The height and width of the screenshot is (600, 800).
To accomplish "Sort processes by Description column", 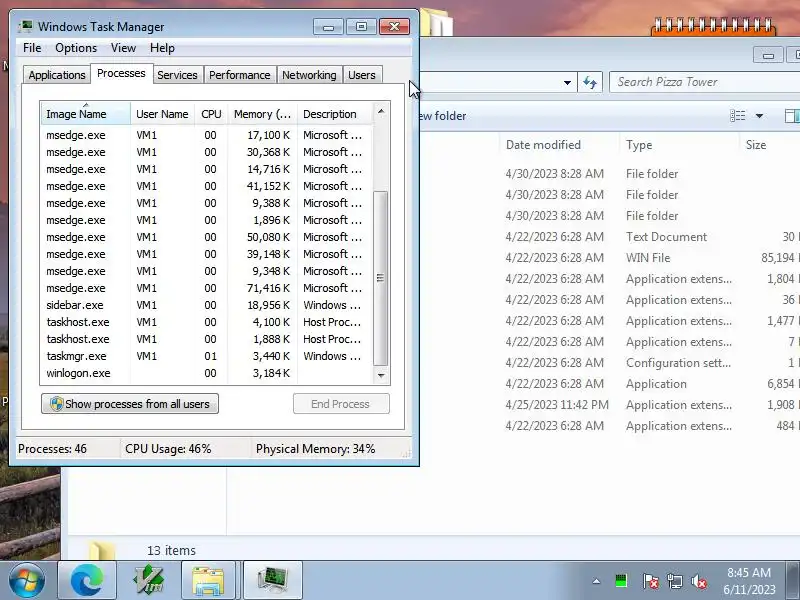I will click(x=335, y=114).
